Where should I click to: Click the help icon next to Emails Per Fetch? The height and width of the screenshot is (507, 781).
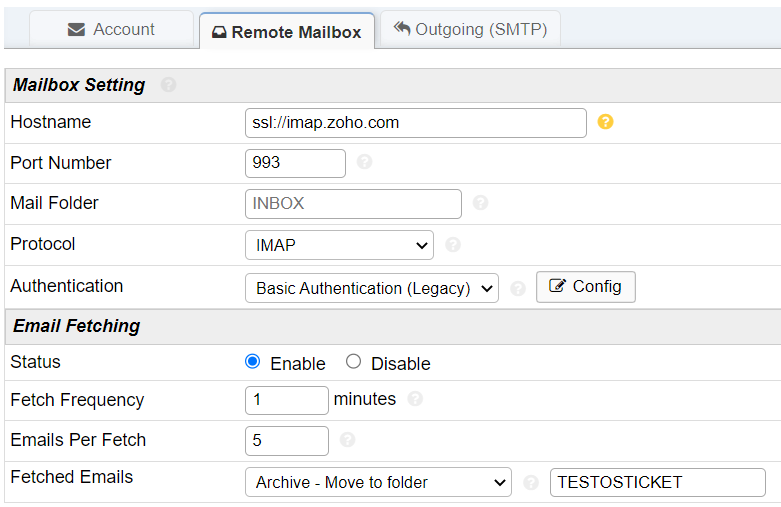pyautogui.click(x=347, y=440)
